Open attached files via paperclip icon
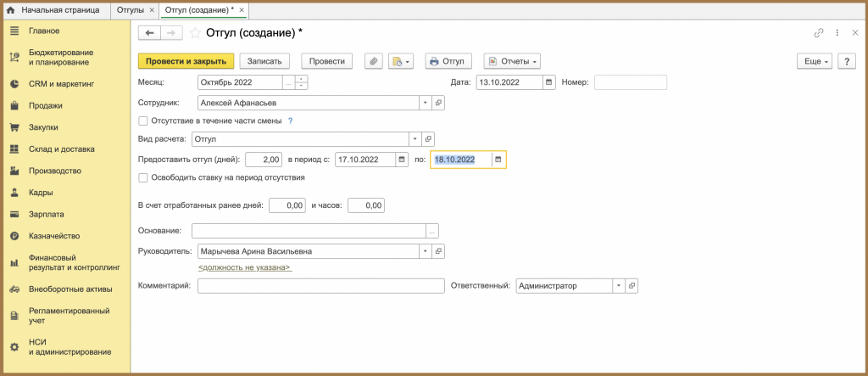The image size is (868, 376). click(x=374, y=61)
